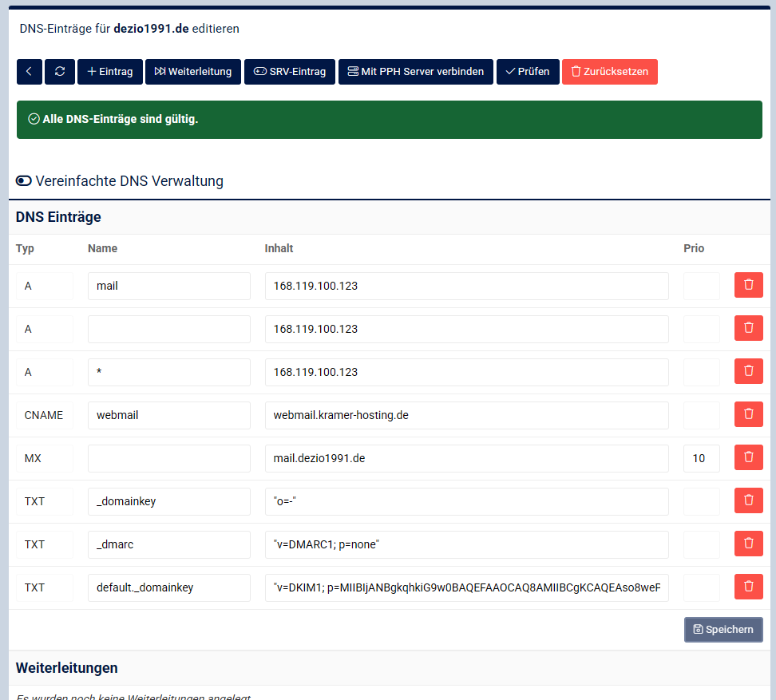Click the MX type field

[45, 458]
